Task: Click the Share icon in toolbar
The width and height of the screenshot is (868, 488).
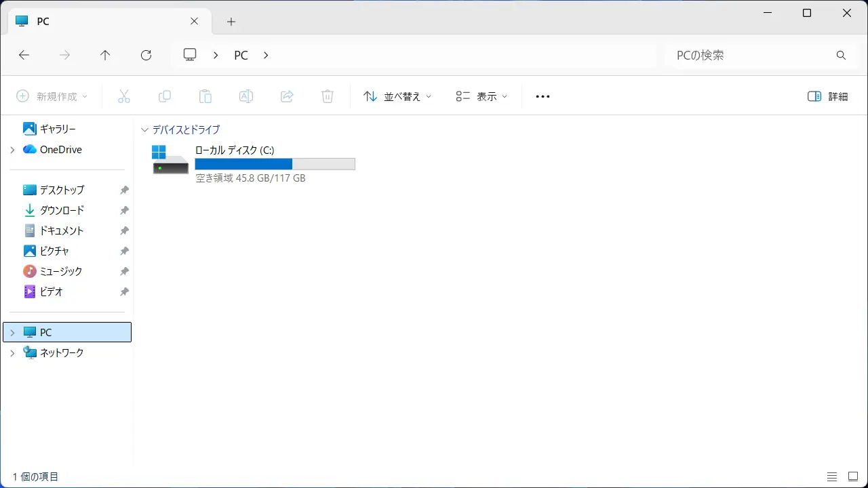Action: 287,96
